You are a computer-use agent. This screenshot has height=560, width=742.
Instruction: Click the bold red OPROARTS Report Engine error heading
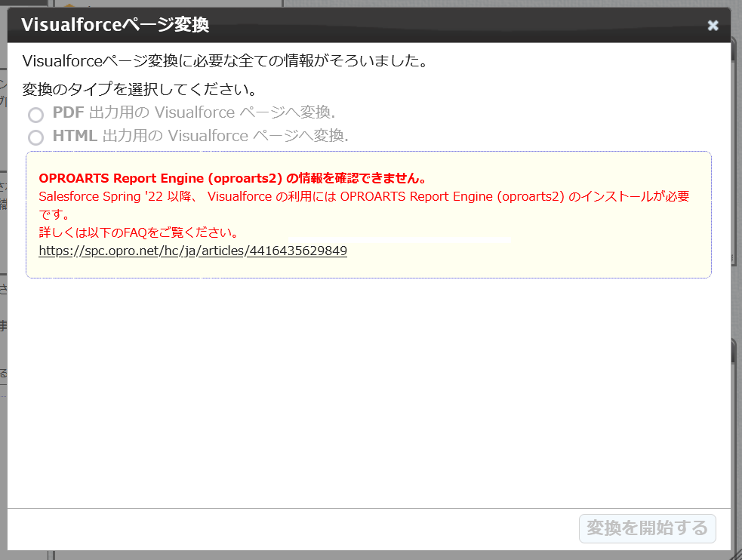(233, 179)
